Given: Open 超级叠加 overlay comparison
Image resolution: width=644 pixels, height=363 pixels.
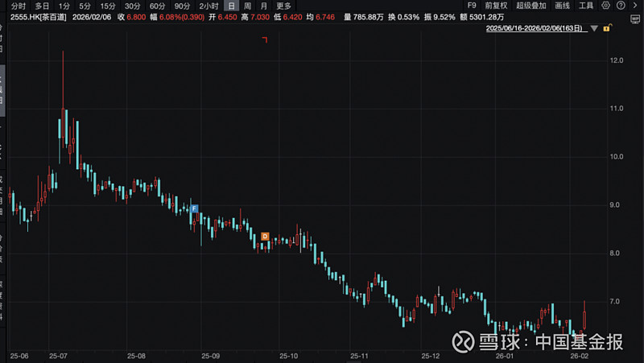Looking at the screenshot, I should point(531,6).
